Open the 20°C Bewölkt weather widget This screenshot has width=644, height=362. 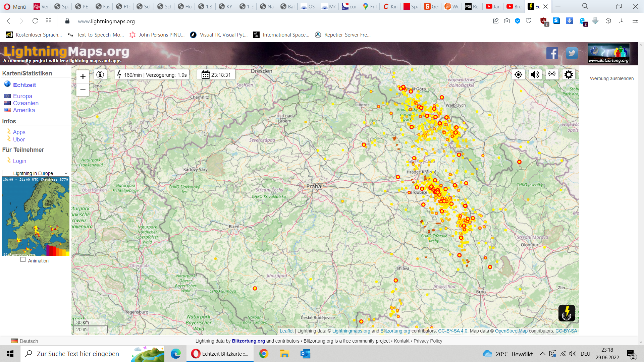(x=507, y=354)
